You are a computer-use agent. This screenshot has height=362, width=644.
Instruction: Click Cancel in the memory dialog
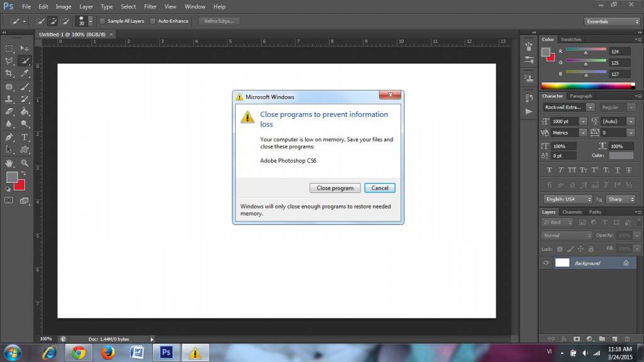pyautogui.click(x=379, y=188)
